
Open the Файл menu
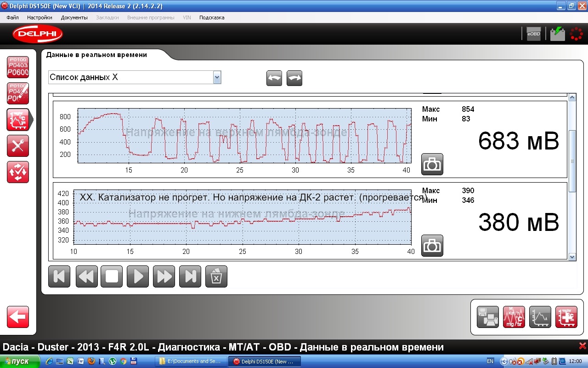13,17
